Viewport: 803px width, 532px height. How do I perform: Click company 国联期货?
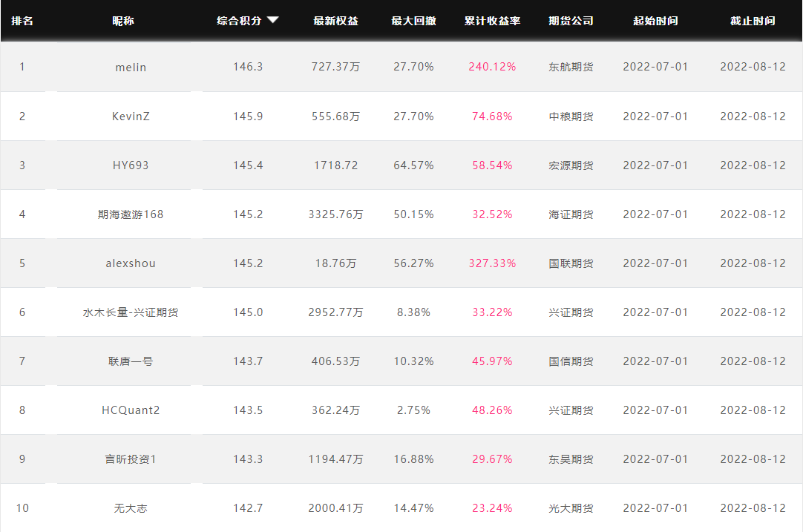[x=571, y=263]
